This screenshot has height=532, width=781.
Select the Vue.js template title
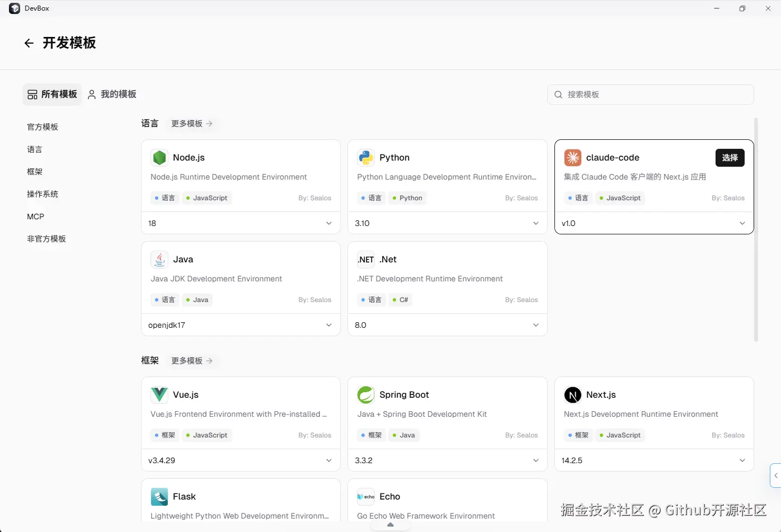[186, 395]
